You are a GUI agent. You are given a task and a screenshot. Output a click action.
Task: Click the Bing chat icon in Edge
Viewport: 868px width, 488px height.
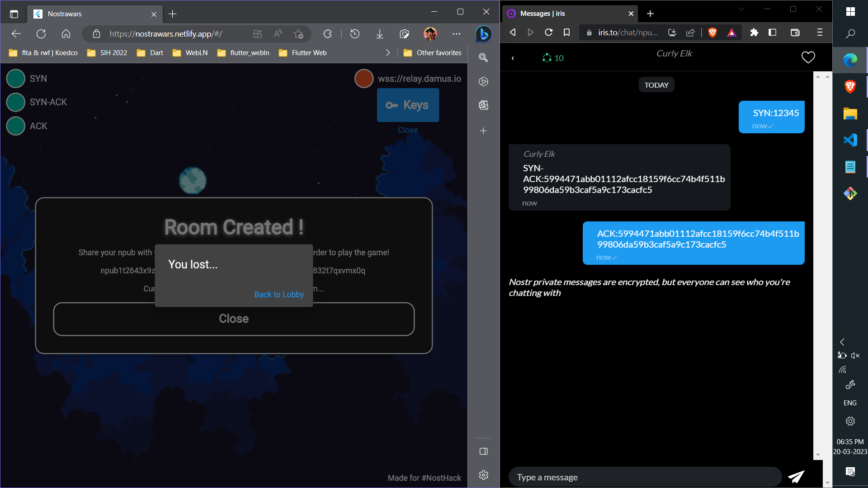coord(483,34)
